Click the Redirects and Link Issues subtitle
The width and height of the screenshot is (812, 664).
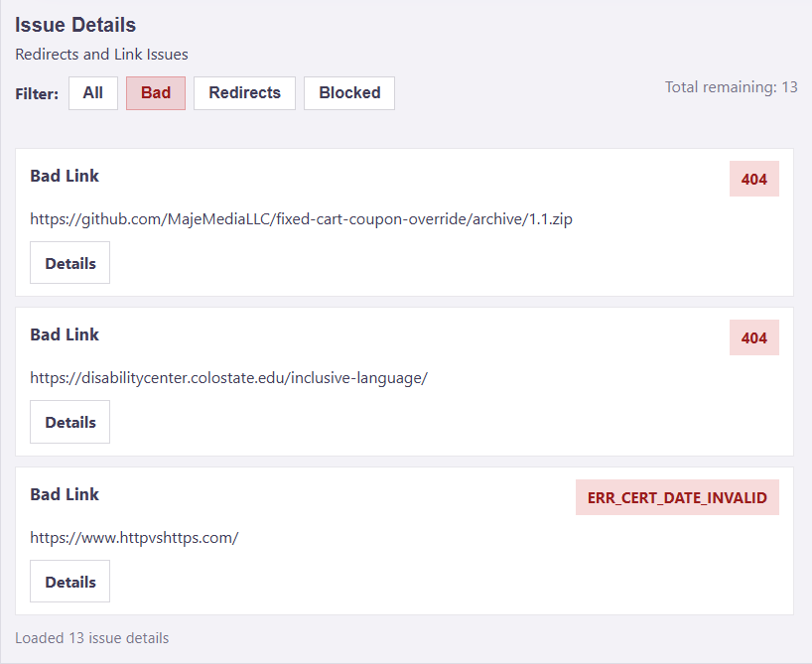tap(101, 55)
